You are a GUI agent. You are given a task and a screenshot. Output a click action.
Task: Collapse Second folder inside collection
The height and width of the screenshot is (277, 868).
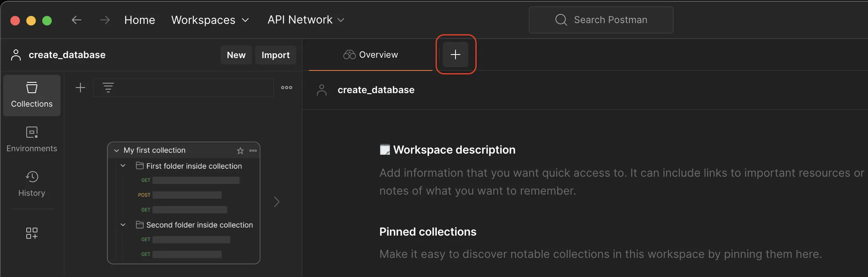(123, 225)
